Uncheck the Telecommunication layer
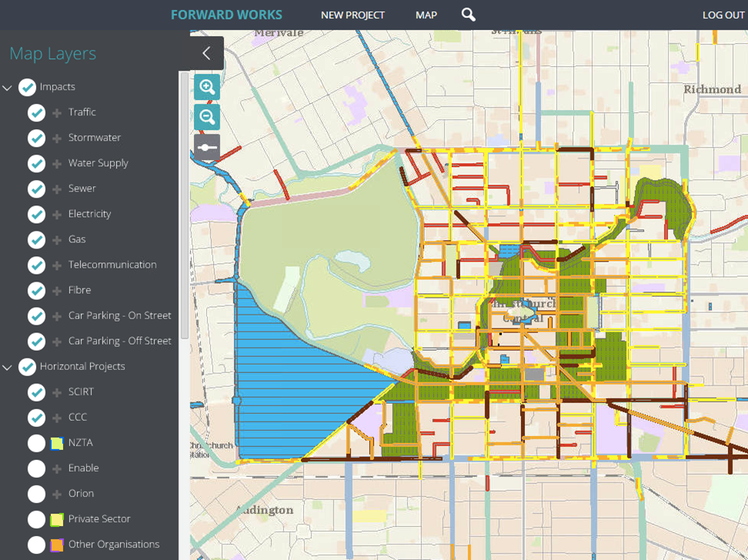Viewport: 748px width, 560px height. tap(36, 265)
